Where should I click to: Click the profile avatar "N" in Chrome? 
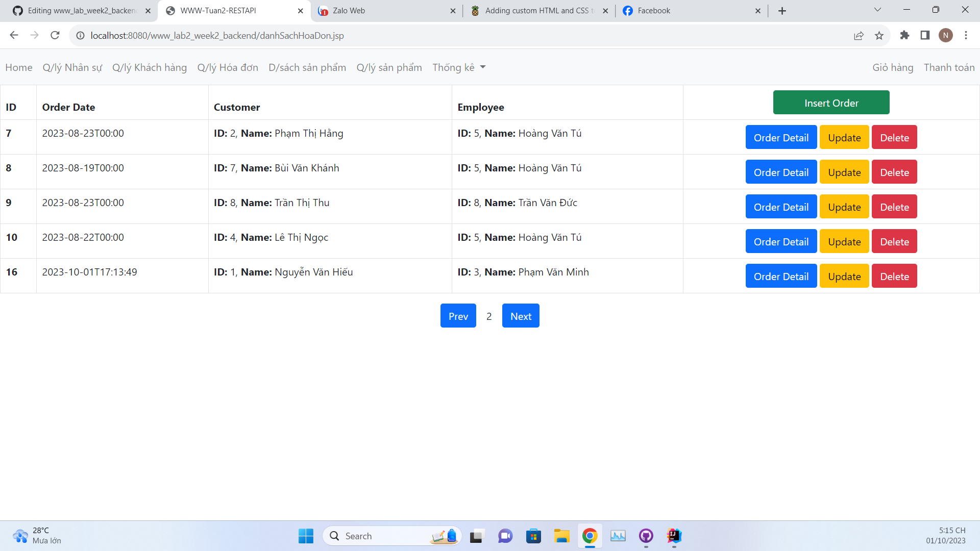[946, 35]
